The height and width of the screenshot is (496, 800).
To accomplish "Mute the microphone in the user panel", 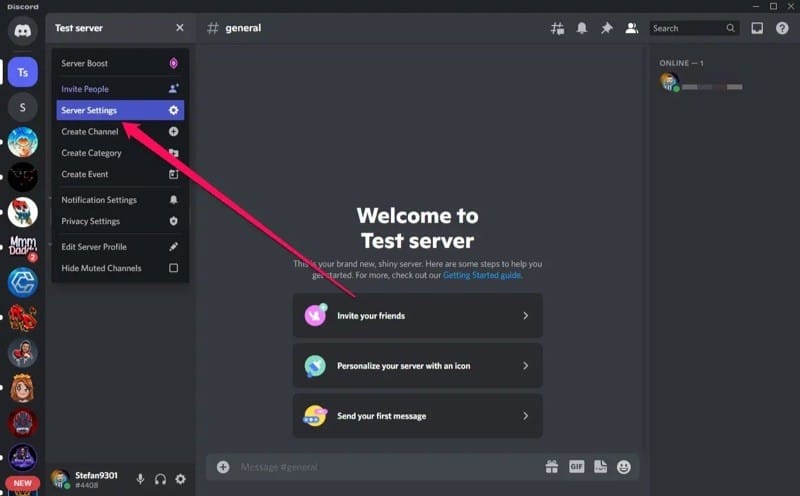I will (140, 479).
